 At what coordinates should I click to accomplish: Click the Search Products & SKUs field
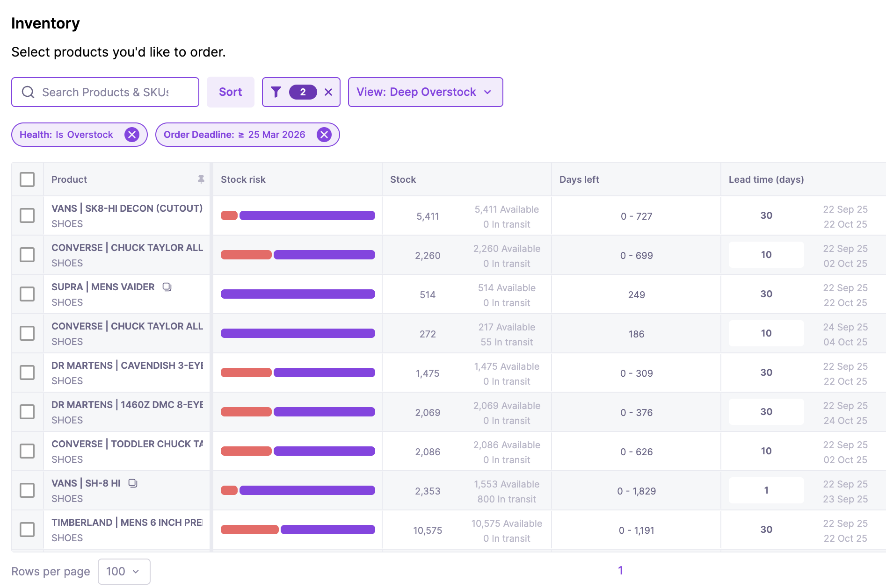pos(105,92)
